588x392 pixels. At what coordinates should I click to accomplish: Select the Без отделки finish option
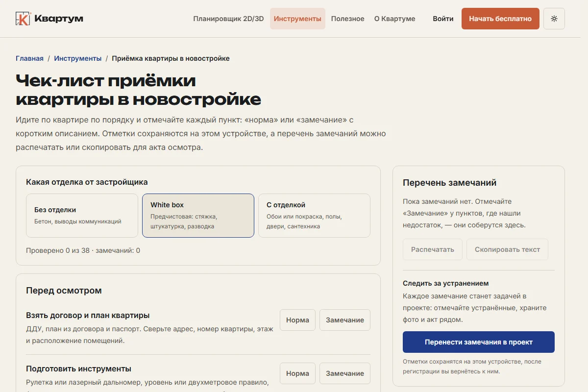coord(82,216)
